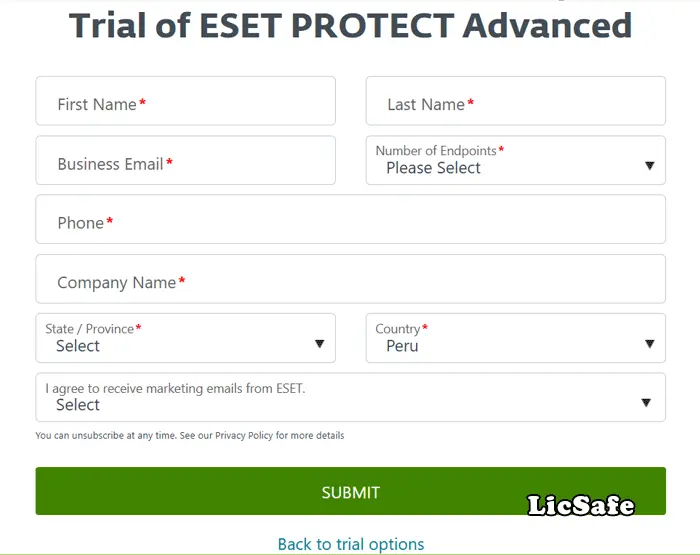The width and height of the screenshot is (700, 555).
Task: Click the 'Number of Endpoints' label
Action: tap(436, 151)
